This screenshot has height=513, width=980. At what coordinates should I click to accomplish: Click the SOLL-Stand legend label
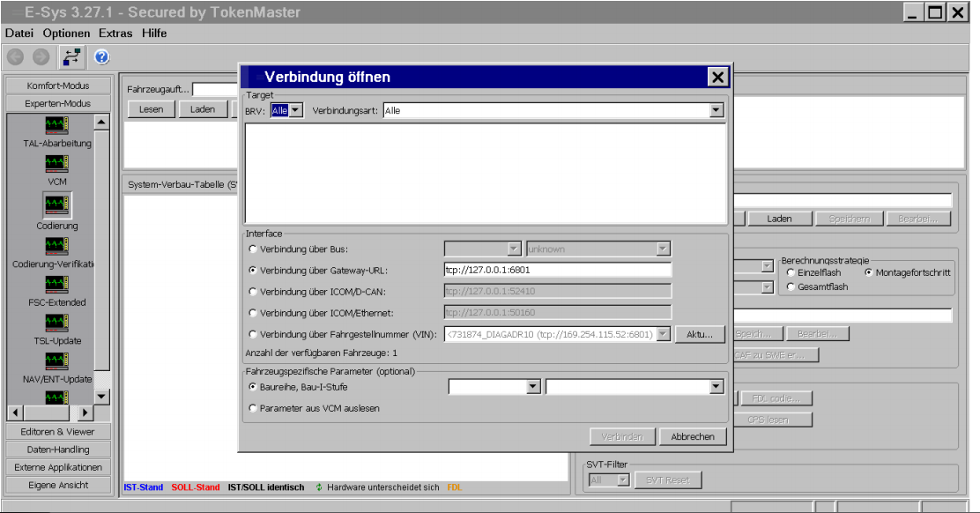pyautogui.click(x=196, y=487)
